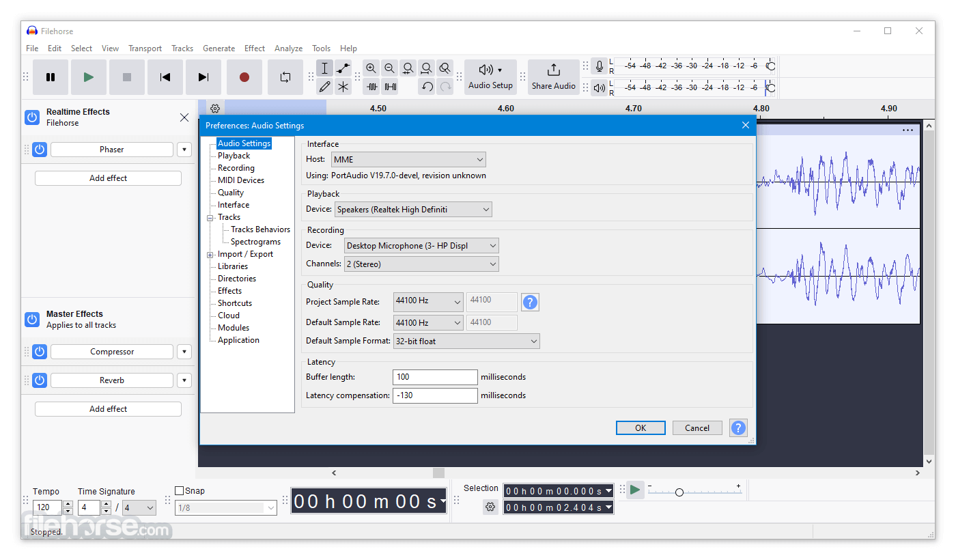Click Add effect under Master Effects
956x560 pixels.
pyautogui.click(x=109, y=409)
